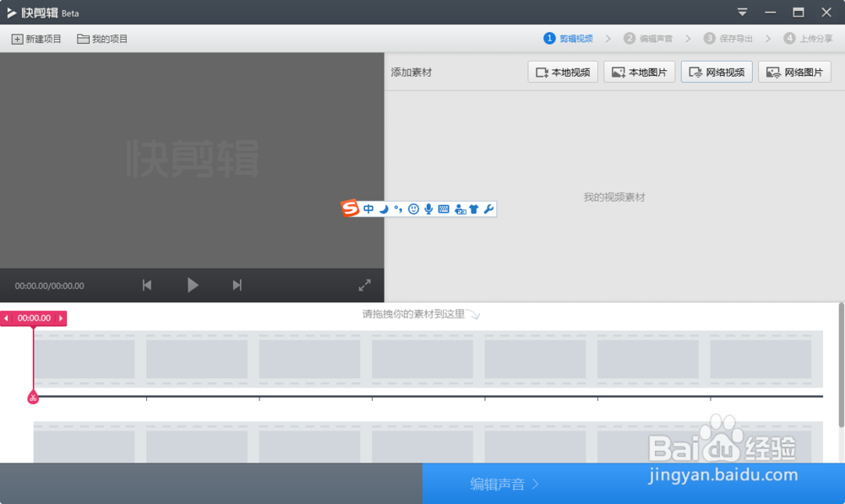
Task: Go to step 3 保存导出
Action: click(728, 38)
